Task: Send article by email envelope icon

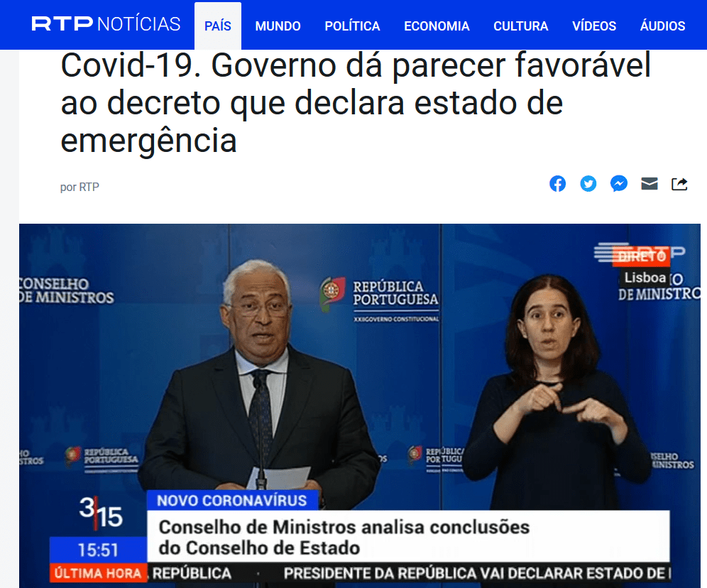Action: click(650, 184)
